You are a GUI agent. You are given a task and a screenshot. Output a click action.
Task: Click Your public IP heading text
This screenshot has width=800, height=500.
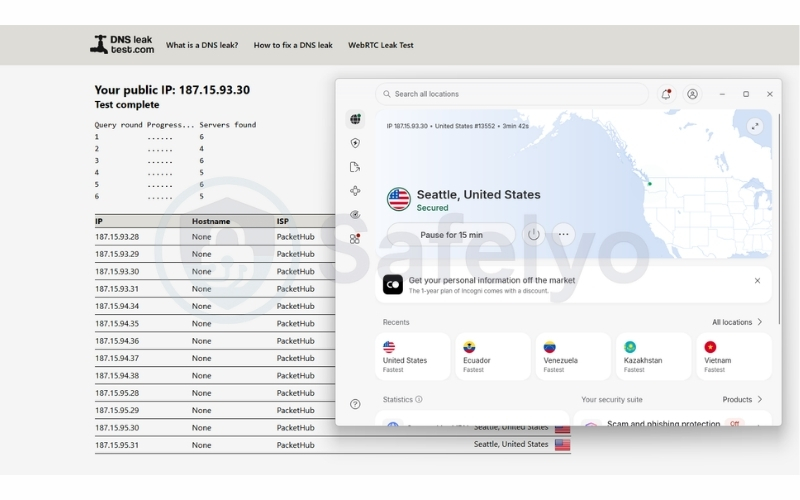[x=172, y=90]
